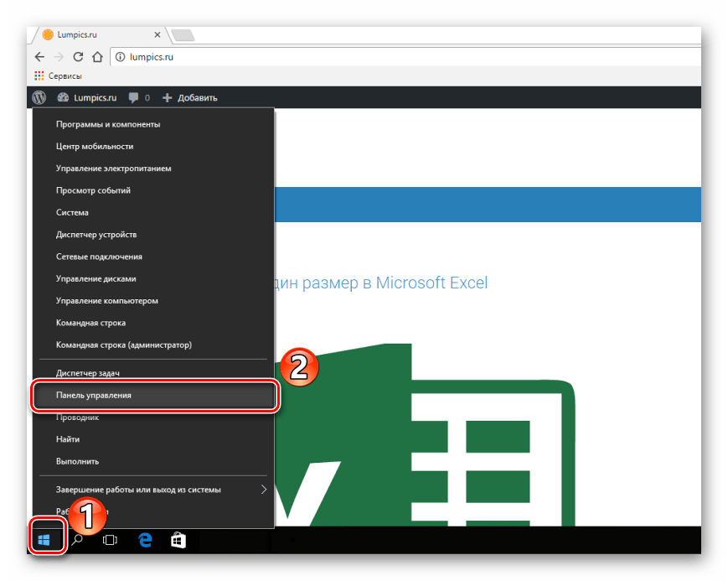Image resolution: width=728 pixels, height=581 pixels.
Task: Select Командная строка (администратор)
Action: 124,345
